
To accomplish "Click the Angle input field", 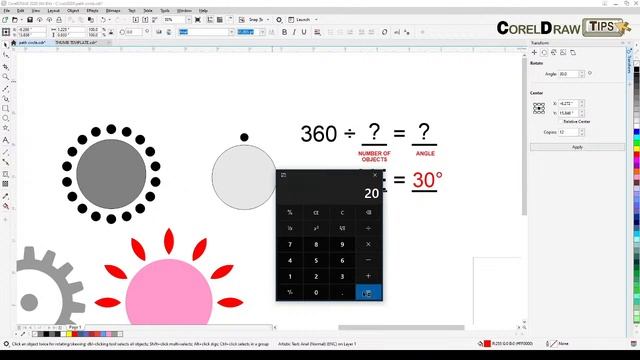I will pyautogui.click(x=569, y=74).
